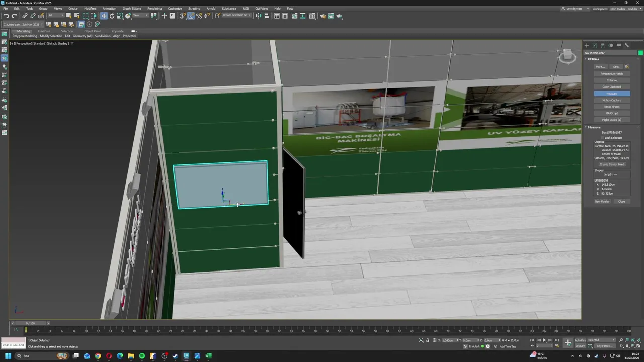The height and width of the screenshot is (362, 644).
Task: Toggle the Angle Snap icon
Action: click(x=191, y=16)
